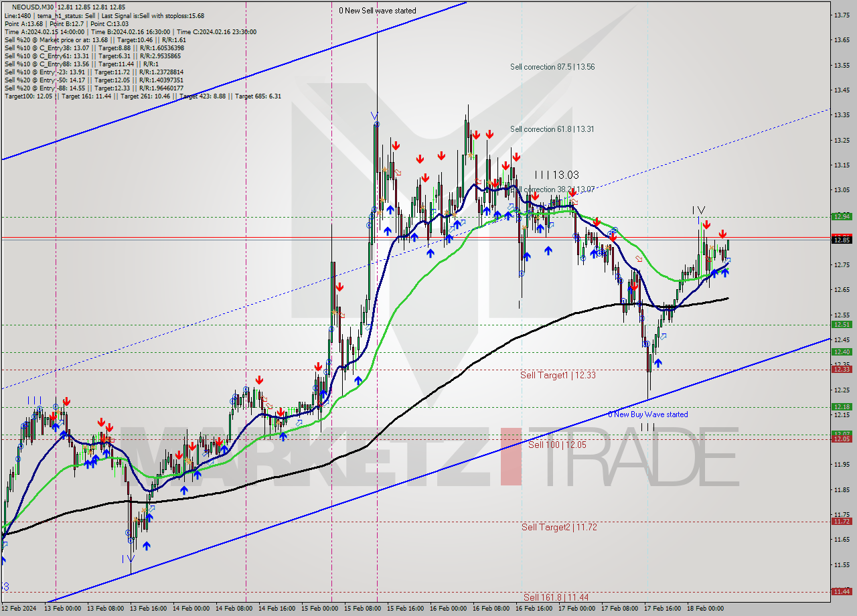857x616 pixels.
Task: Click the 11.55 price axis label
Action: coord(842,564)
